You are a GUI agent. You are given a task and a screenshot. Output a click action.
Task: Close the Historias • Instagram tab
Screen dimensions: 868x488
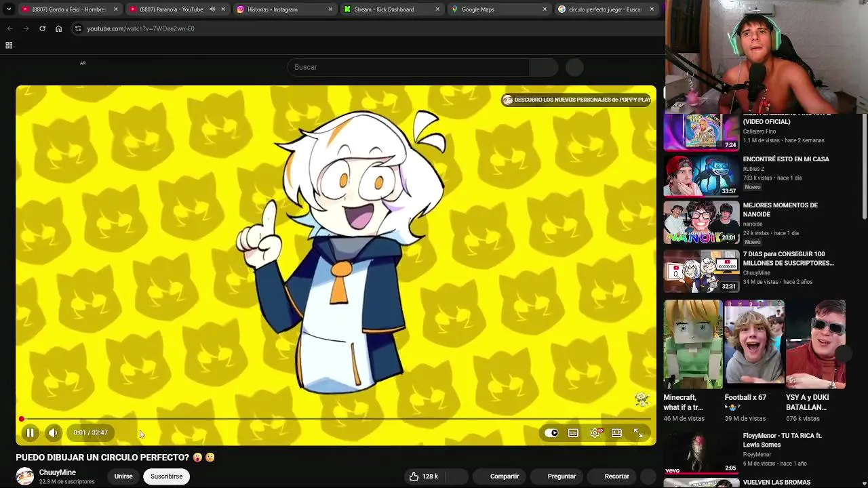[x=330, y=9]
